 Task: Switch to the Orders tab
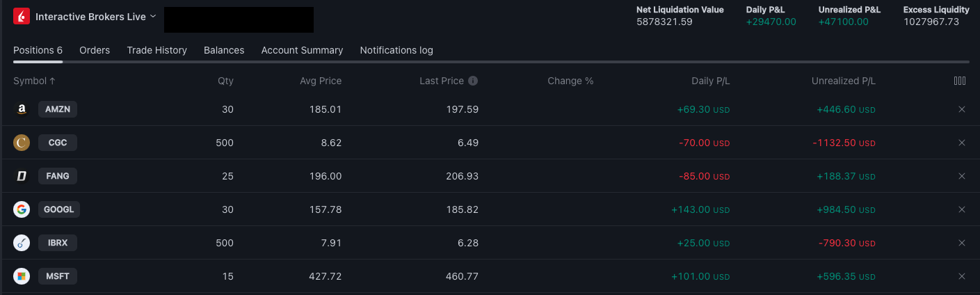point(95,50)
